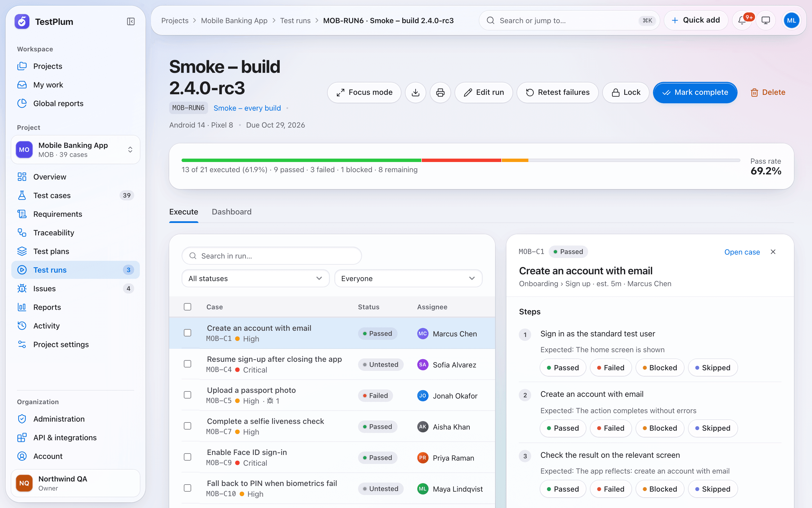Expand the Mobile Banking App project switcher
This screenshot has width=812, height=508.
click(76, 150)
